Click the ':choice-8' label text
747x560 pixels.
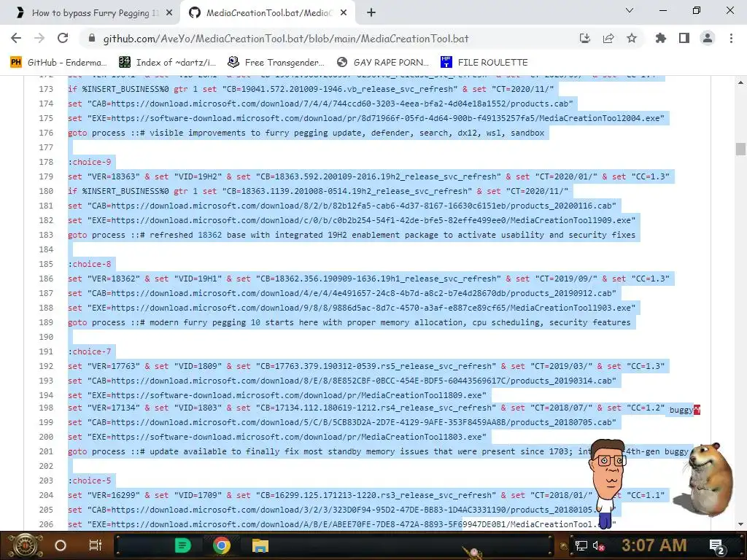(90, 264)
